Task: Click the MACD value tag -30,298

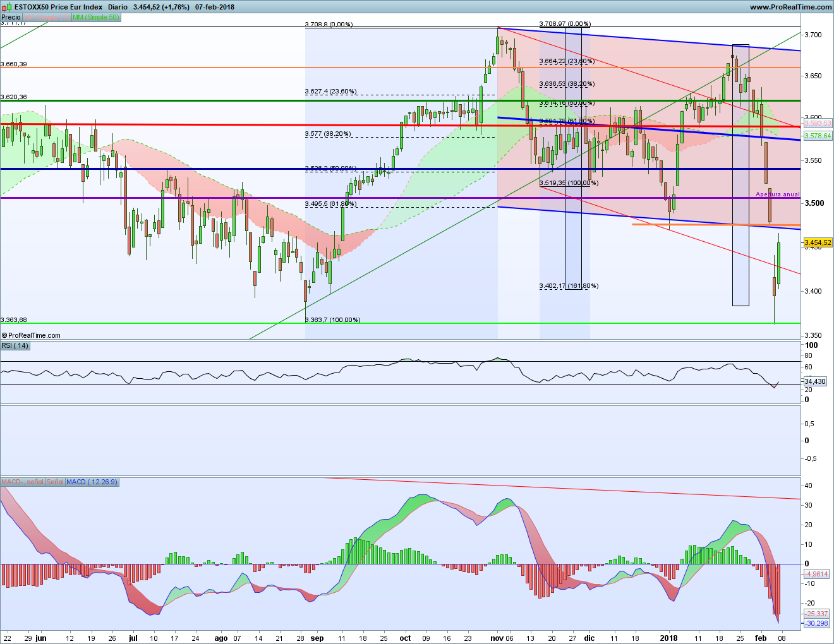Action: point(816,623)
